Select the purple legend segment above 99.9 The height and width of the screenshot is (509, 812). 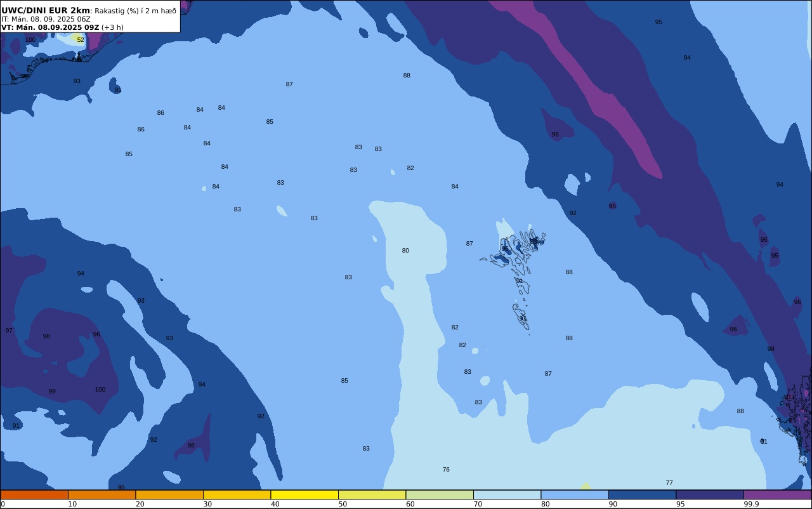[777, 494]
